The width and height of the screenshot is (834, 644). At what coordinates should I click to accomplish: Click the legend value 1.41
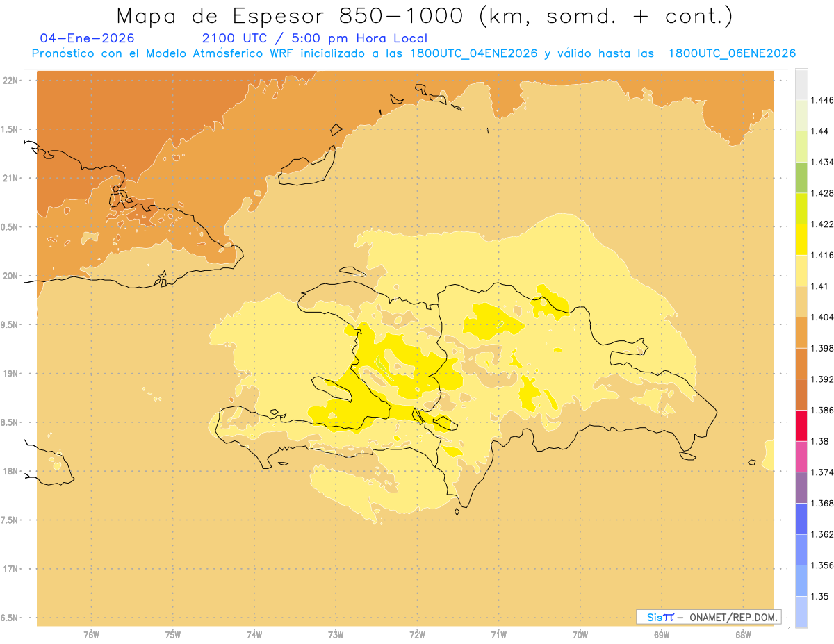pyautogui.click(x=819, y=286)
